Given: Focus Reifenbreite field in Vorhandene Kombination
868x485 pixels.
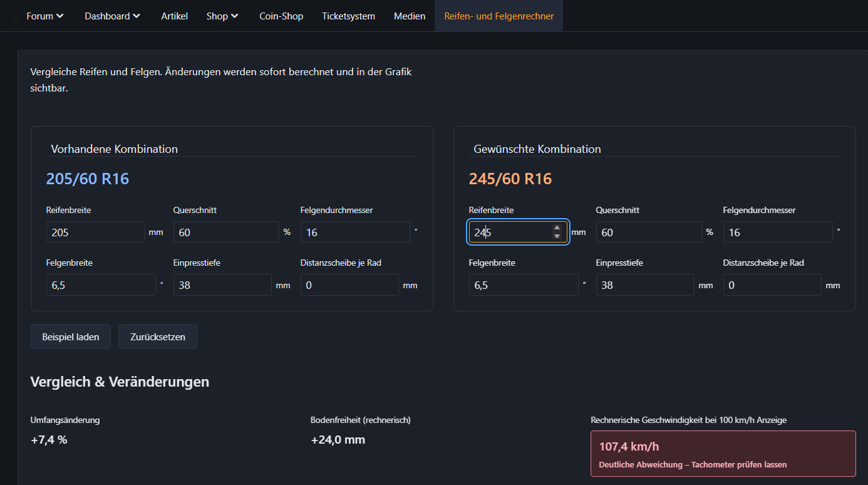Looking at the screenshot, I should point(95,232).
